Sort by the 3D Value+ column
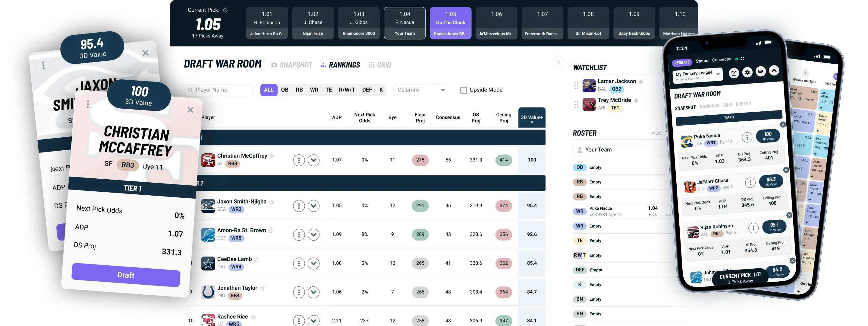Screen dimensions: 868x326 click(532, 118)
